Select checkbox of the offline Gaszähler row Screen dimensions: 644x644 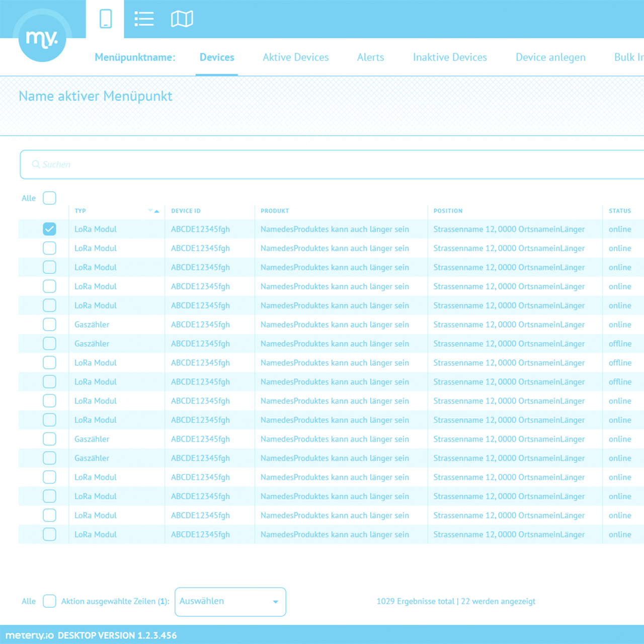coord(49,344)
